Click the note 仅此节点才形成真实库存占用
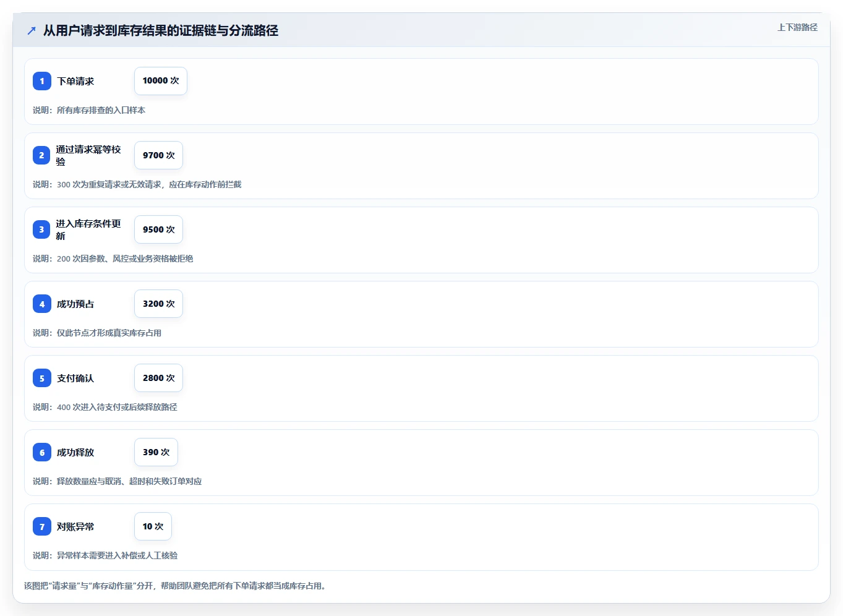Viewport: 843px width, 616px height. click(97, 333)
